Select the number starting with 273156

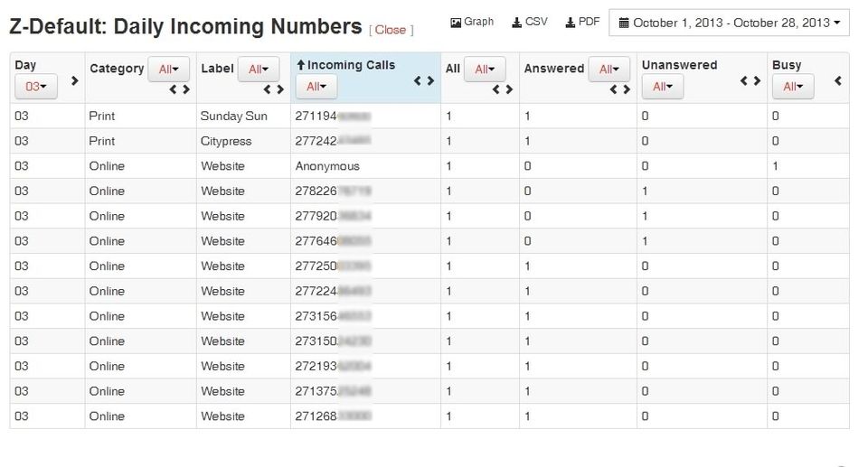point(333,316)
